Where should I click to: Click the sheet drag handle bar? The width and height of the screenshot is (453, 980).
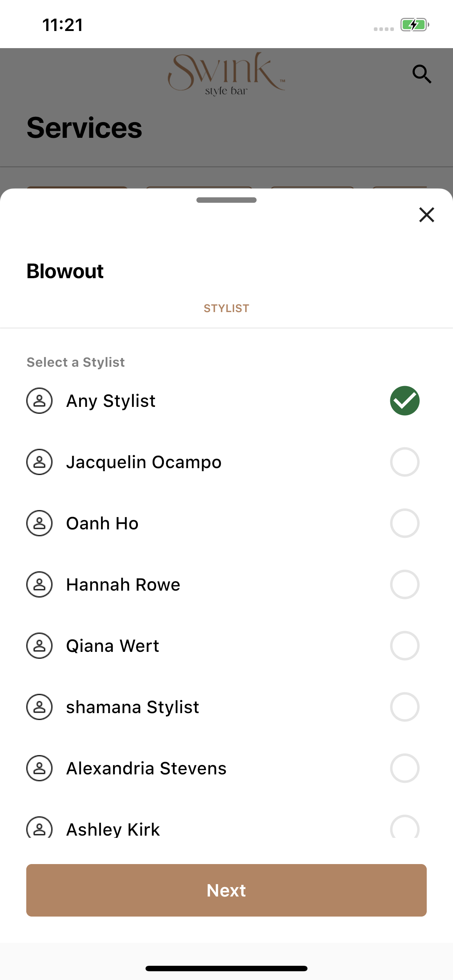click(x=226, y=200)
